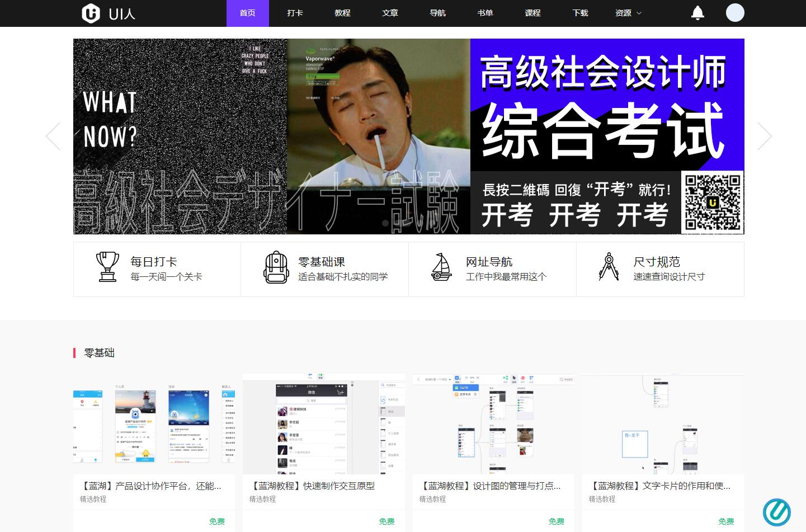The width and height of the screenshot is (806, 532).
Task: Click 精选教程 under 文字卡片的作用 card
Action: pyautogui.click(x=602, y=499)
